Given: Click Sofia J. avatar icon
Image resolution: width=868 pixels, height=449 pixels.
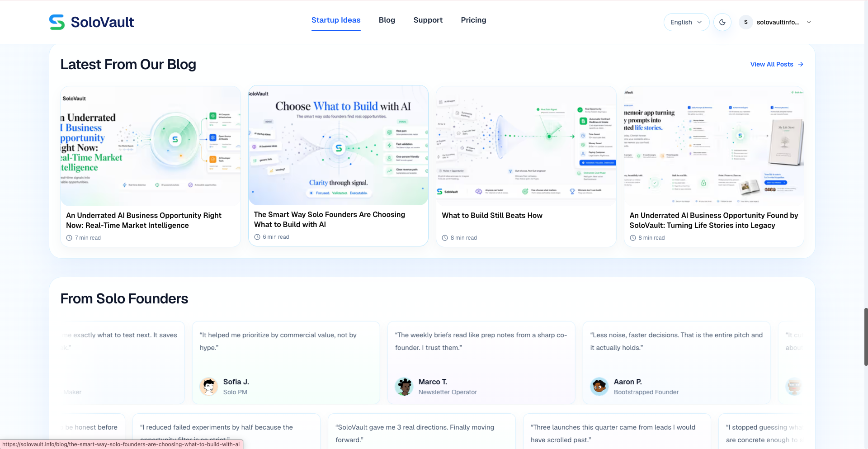Looking at the screenshot, I should click(x=209, y=387).
